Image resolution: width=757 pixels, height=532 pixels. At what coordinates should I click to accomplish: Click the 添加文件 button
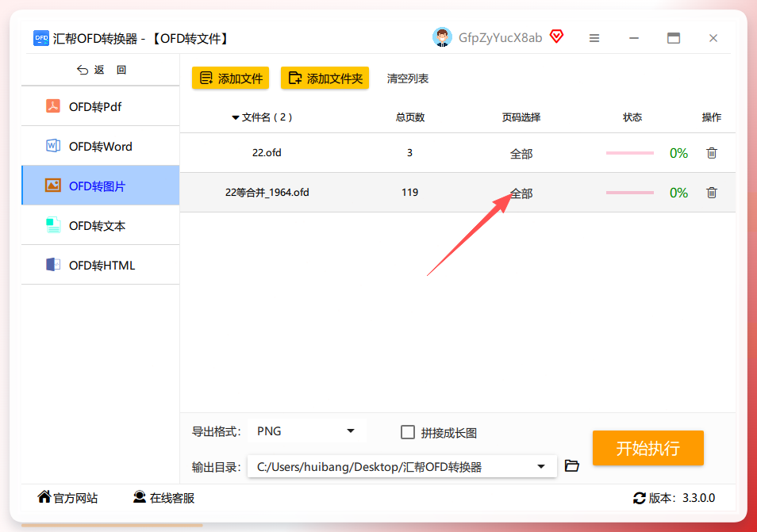point(230,78)
